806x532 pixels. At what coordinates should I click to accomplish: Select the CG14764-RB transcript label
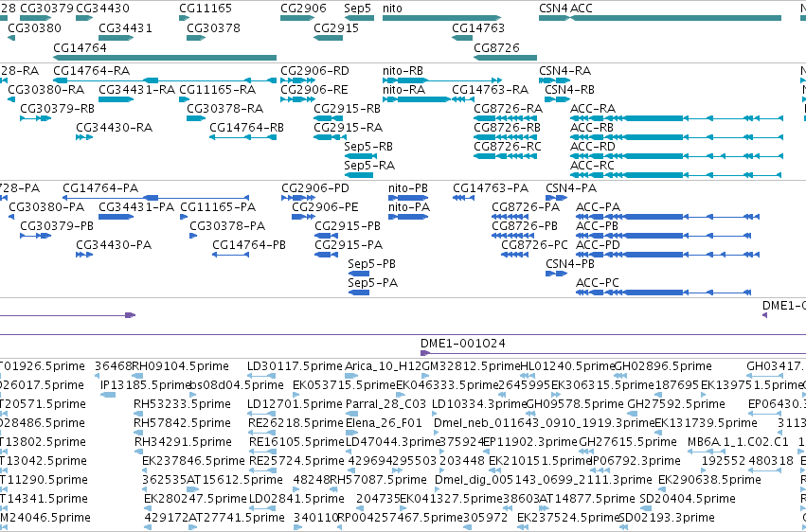coord(247,128)
